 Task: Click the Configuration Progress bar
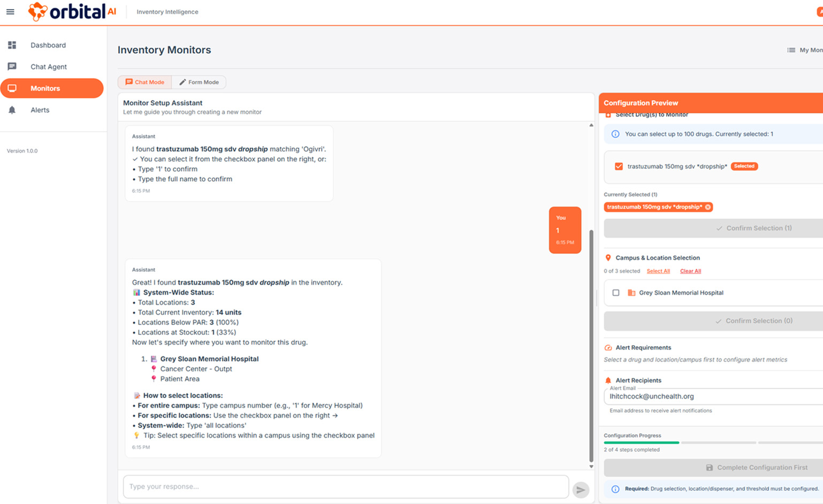click(x=713, y=443)
